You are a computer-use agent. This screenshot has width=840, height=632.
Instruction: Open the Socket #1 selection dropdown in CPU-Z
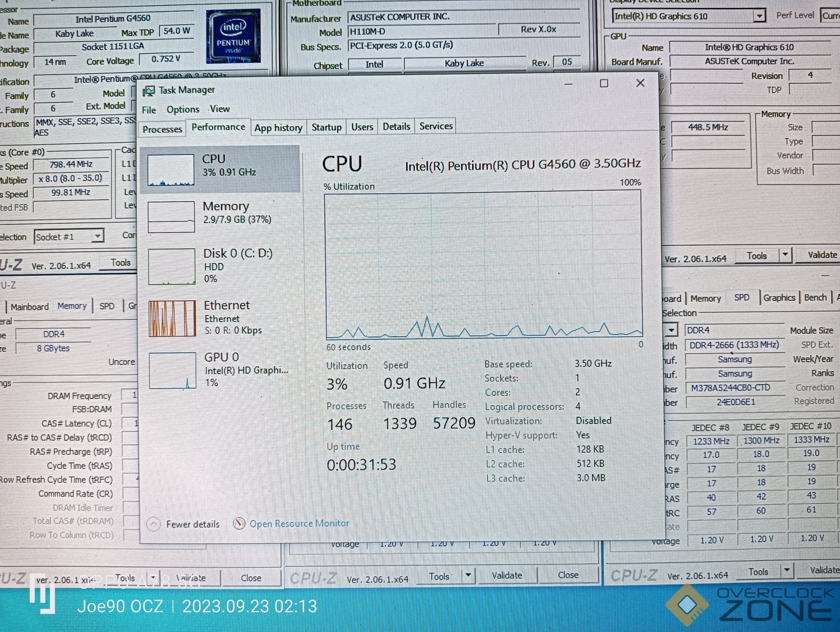[97, 236]
